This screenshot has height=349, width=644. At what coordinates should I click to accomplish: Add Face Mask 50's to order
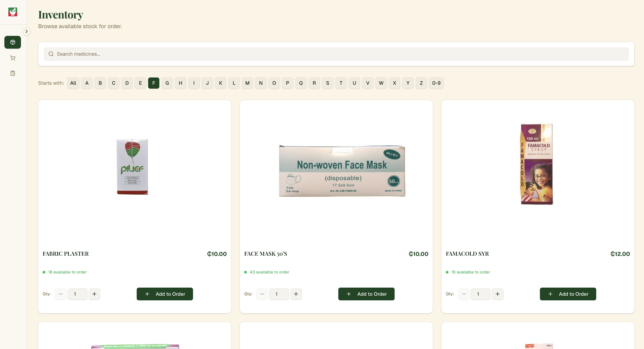click(366, 294)
